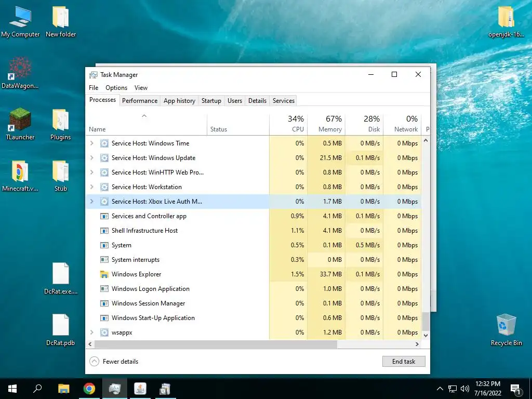Open the New folder desktop icon
This screenshot has height=399, width=532.
(x=61, y=22)
